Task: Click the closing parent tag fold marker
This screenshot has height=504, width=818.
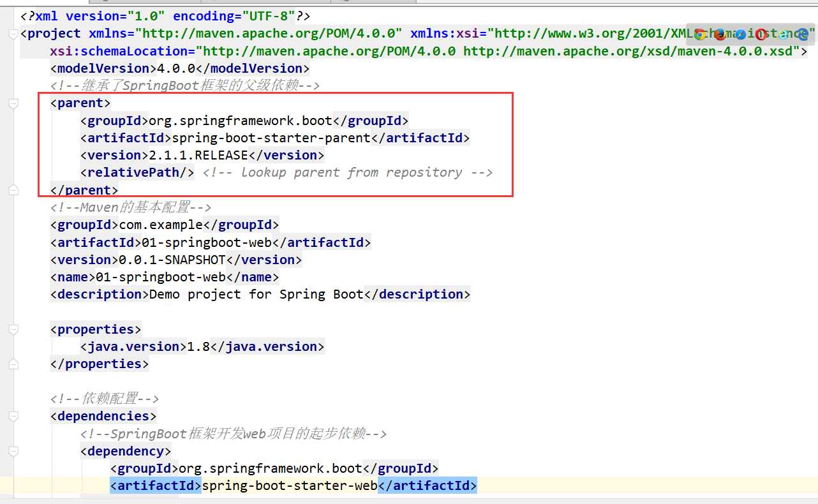Action: [x=13, y=190]
